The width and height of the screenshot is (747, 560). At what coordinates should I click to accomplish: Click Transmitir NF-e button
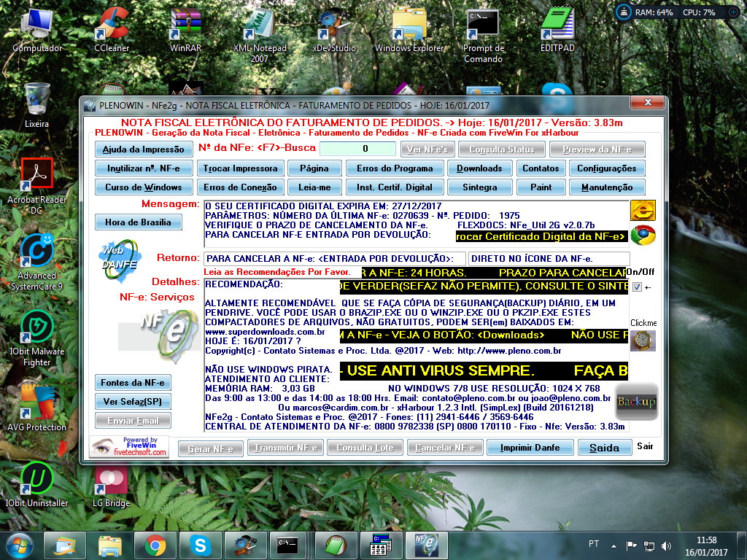point(285,448)
